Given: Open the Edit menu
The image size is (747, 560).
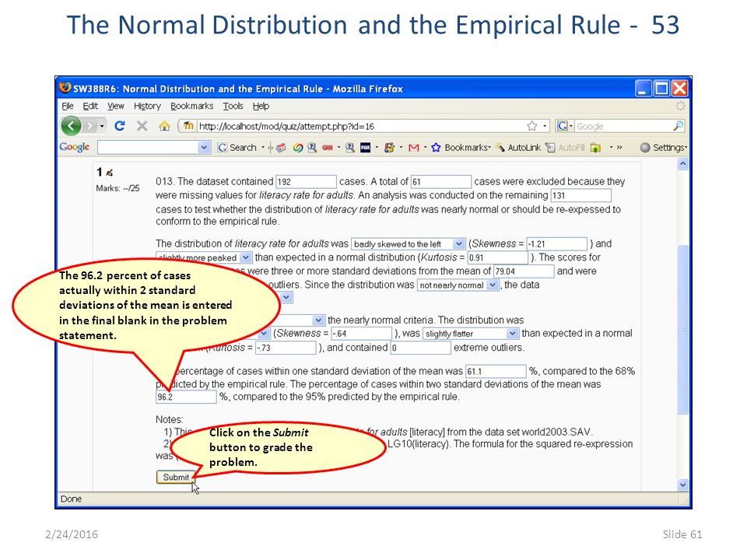Looking at the screenshot, I should [90, 106].
